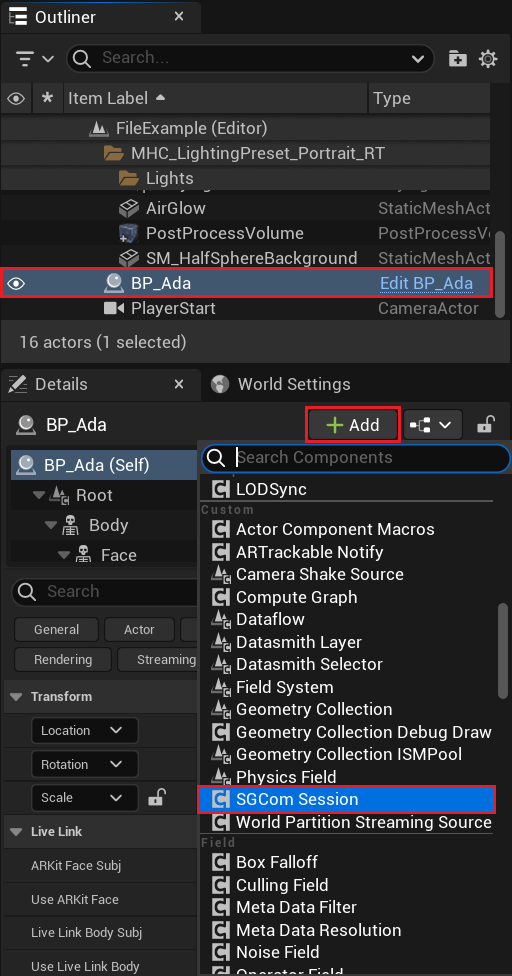Click the visibility column eye header
The width and height of the screenshot is (512, 976).
click(16, 98)
